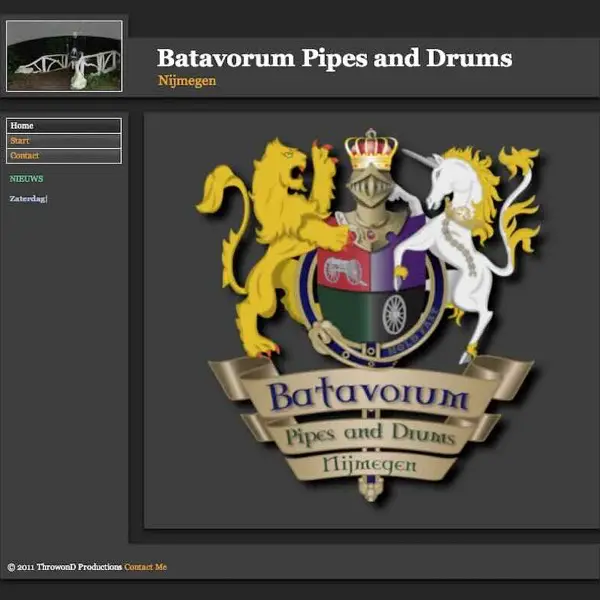Screen dimensions: 600x600
Task: Click the Pipes and Drums ribbon text
Action: [x=370, y=435]
